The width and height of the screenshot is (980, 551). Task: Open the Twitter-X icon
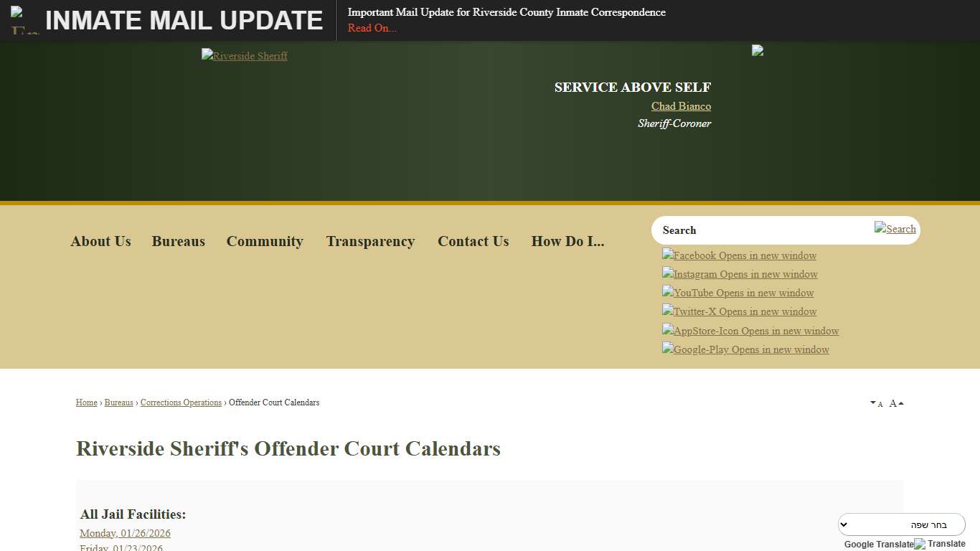tap(739, 311)
